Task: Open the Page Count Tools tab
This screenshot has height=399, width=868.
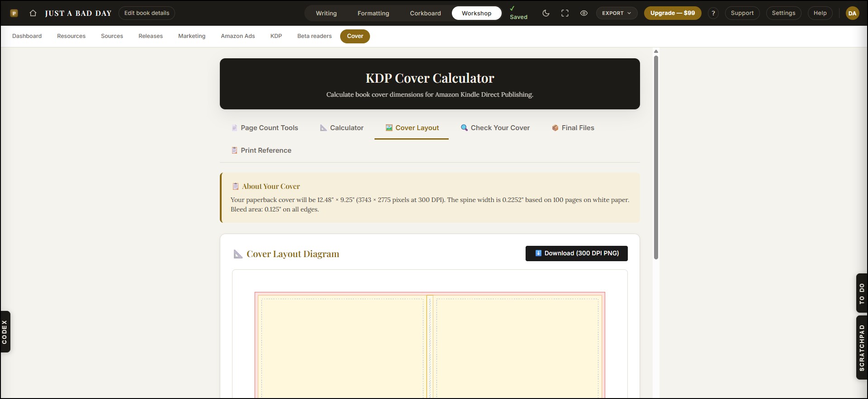Action: (x=265, y=128)
